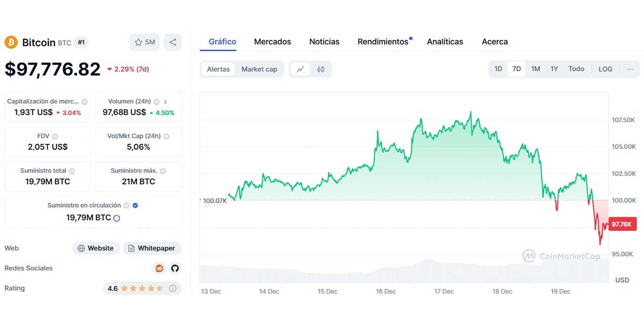This screenshot has width=644, height=322.
Task: Set chart range to 1Y
Action: [554, 69]
